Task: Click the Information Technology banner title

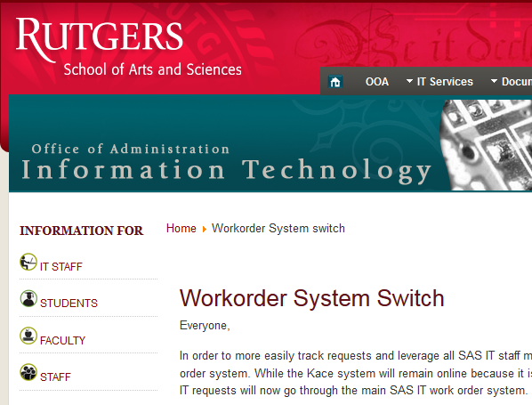Action: [x=227, y=171]
